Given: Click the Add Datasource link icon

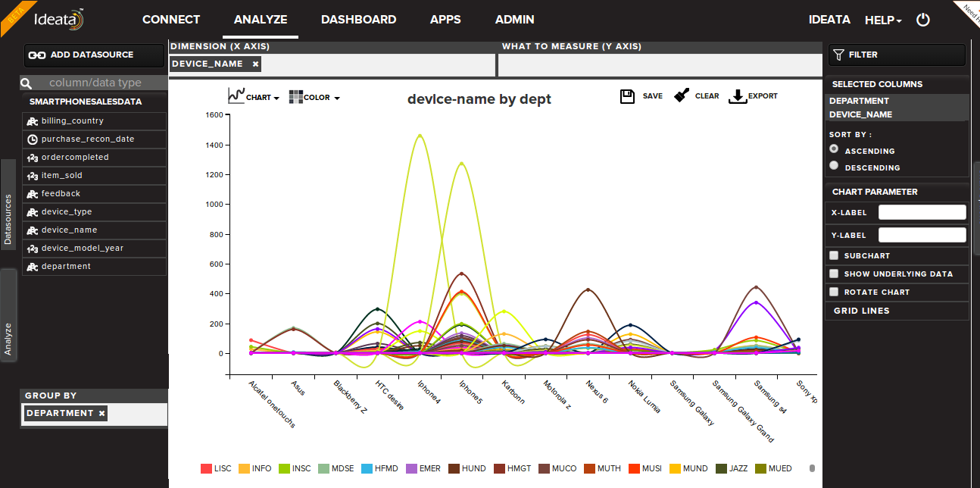Looking at the screenshot, I should (x=38, y=55).
